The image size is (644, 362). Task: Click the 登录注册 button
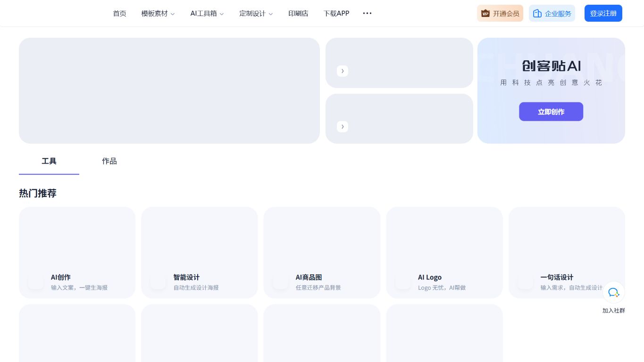603,13
